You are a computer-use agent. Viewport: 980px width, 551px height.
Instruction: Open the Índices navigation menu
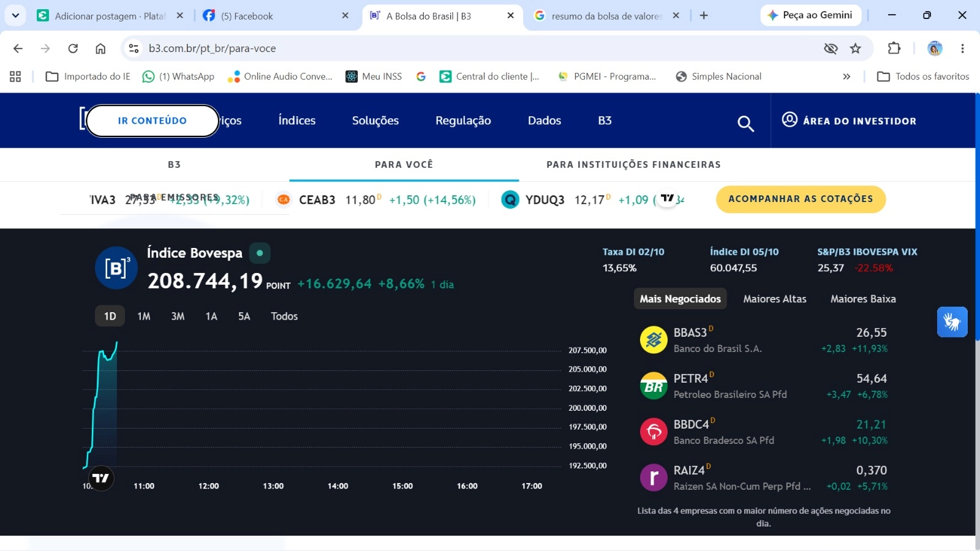(297, 121)
